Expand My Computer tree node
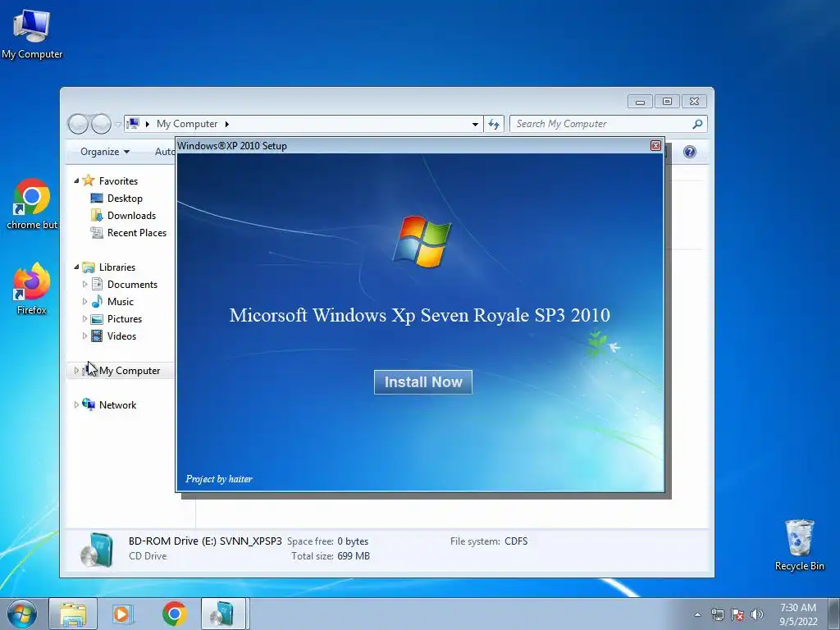The image size is (840, 630). (x=76, y=370)
